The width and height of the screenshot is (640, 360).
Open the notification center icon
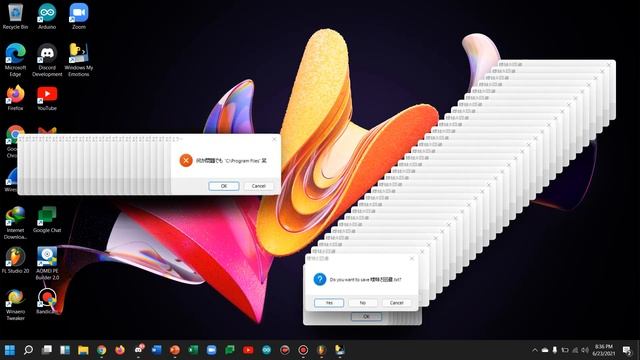pyautogui.click(x=627, y=350)
